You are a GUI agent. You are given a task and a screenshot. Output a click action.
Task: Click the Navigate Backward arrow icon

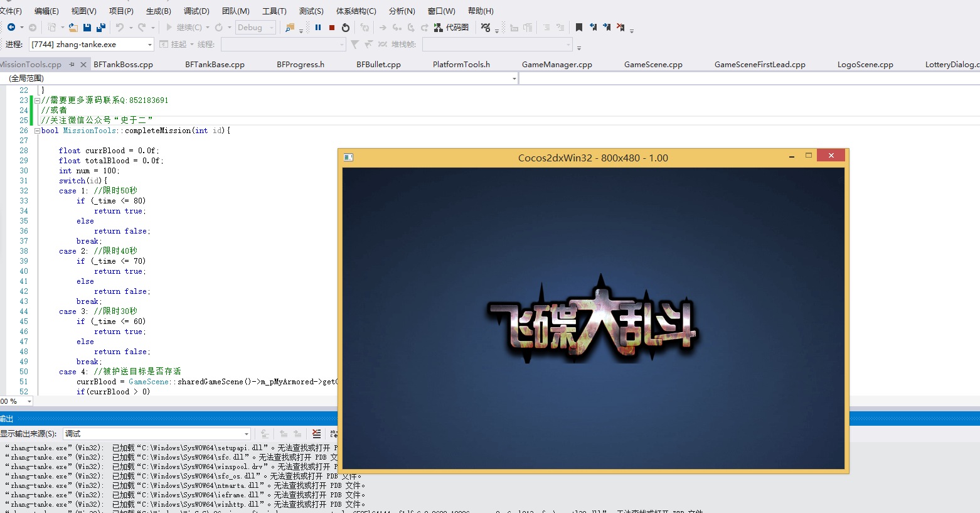pos(11,27)
